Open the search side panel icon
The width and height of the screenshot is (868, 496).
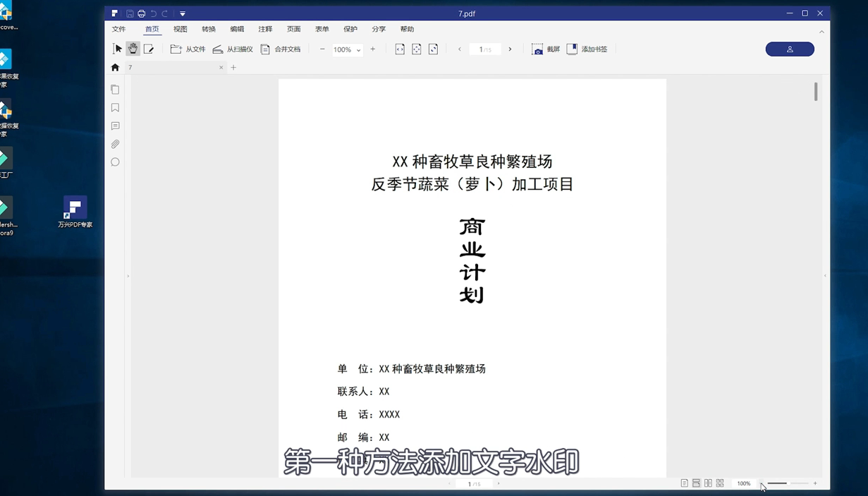115,162
